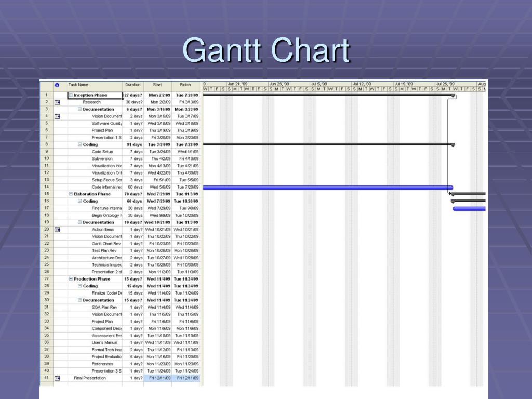This screenshot has height=399, width=532.
Task: Click the Finish column header
Action: pos(185,86)
